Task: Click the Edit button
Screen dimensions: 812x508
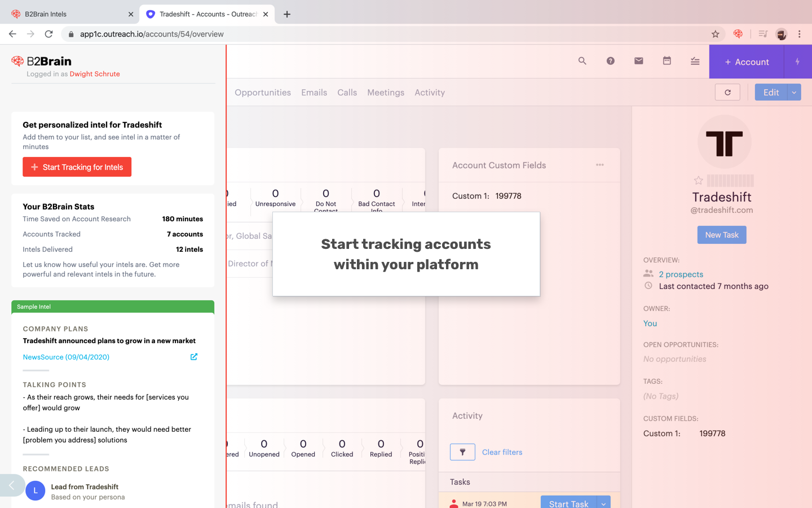Action: [771, 93]
